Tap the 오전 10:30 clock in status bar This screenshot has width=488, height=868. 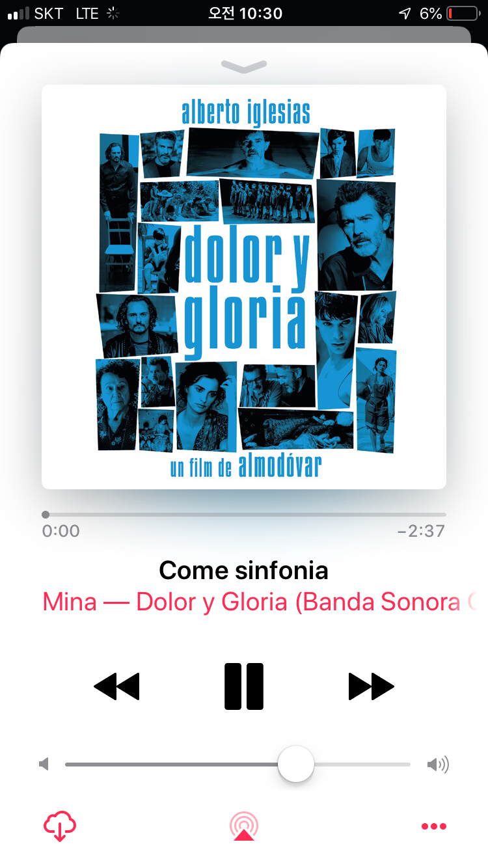[245, 13]
